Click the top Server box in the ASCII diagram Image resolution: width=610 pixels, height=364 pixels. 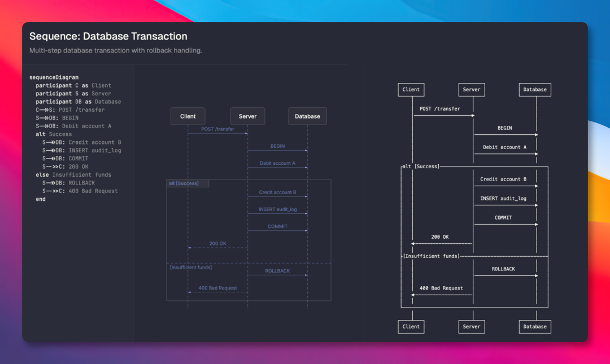(471, 90)
